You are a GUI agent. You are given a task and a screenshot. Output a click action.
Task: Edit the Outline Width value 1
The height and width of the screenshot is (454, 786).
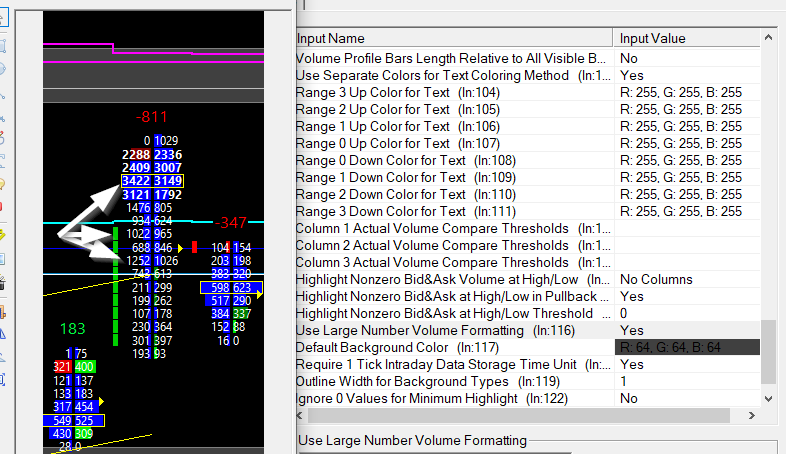[687, 382]
